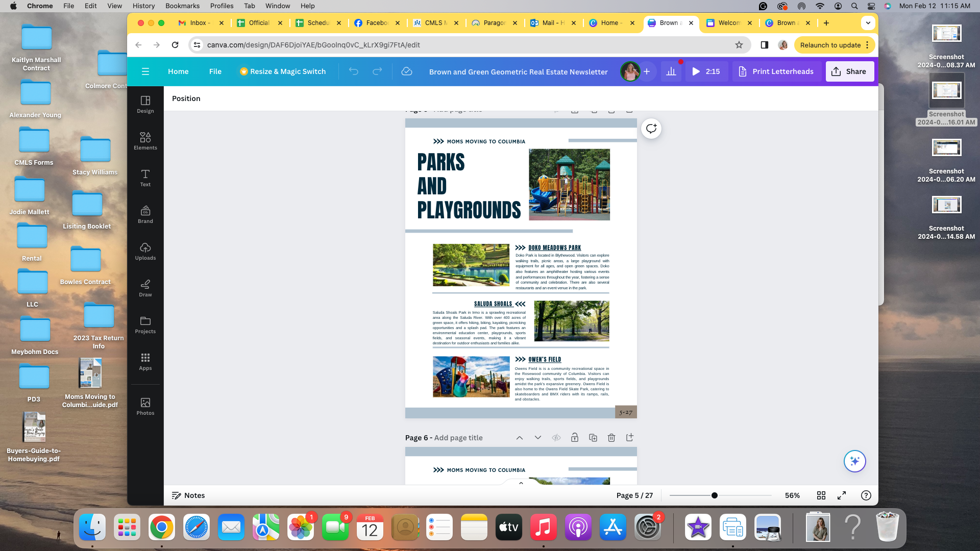Select the playground photo on page 5
Image resolution: width=980 pixels, height=551 pixels.
569,185
